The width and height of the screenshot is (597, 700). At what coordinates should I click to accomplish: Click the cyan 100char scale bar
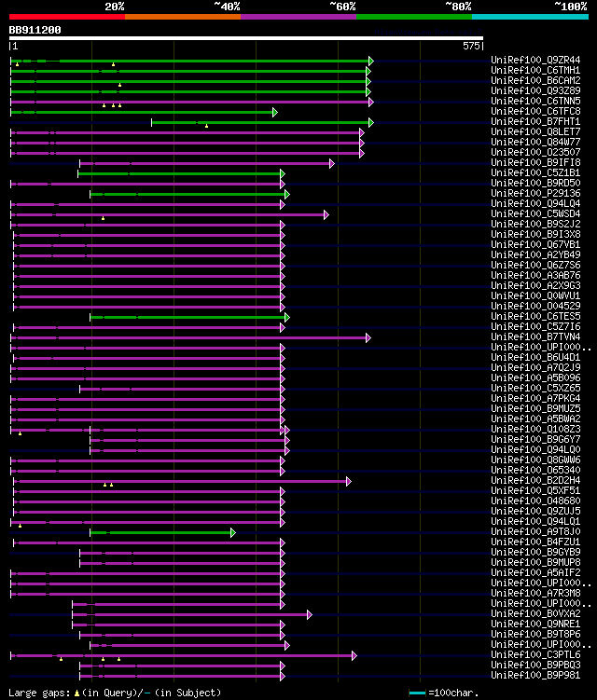(417, 693)
